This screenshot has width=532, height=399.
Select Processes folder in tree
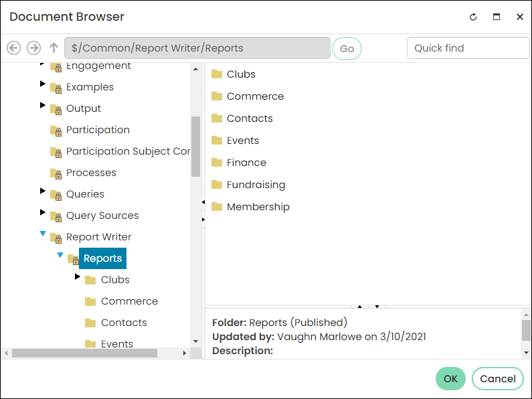pyautogui.click(x=91, y=173)
